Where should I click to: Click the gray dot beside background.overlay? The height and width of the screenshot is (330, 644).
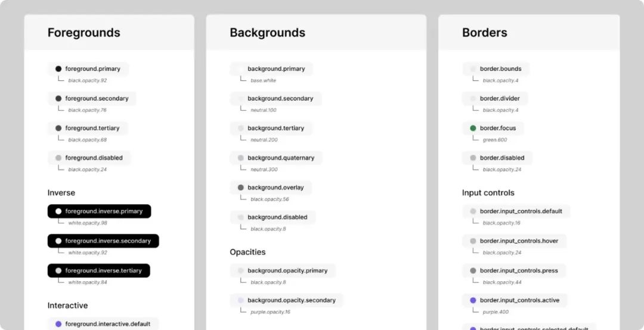click(241, 188)
